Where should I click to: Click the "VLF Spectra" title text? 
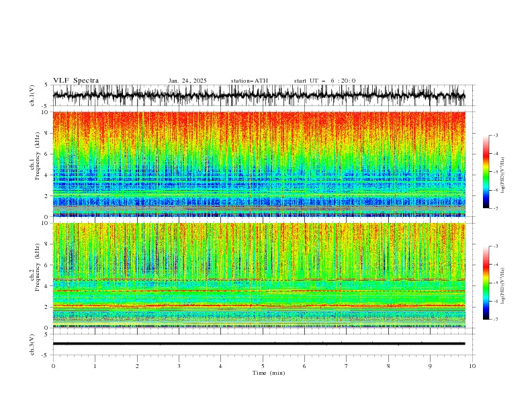point(76,81)
